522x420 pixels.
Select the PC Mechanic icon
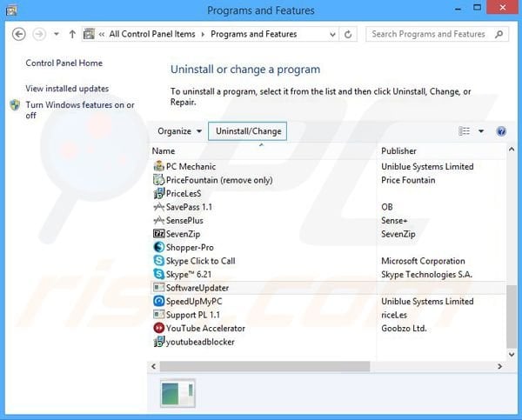point(159,166)
